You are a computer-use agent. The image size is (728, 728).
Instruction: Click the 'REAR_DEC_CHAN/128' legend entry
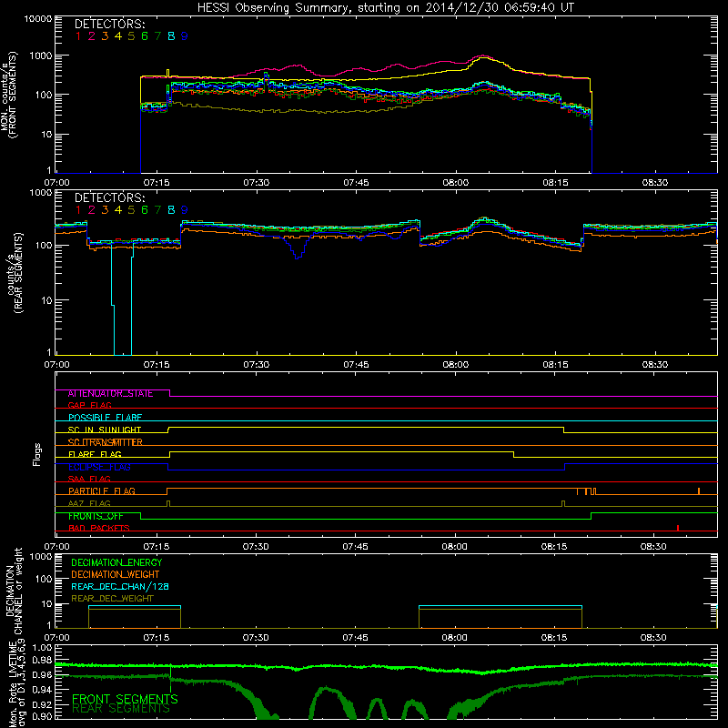tap(120, 587)
